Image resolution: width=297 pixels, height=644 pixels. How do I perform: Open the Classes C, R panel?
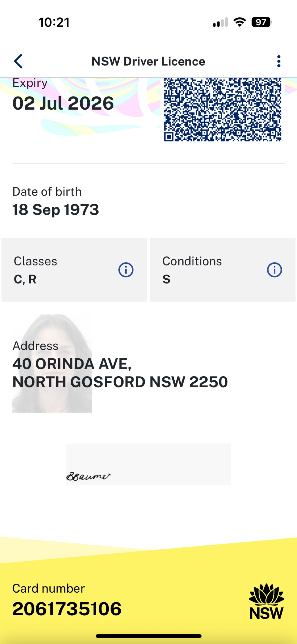pyautogui.click(x=64, y=270)
